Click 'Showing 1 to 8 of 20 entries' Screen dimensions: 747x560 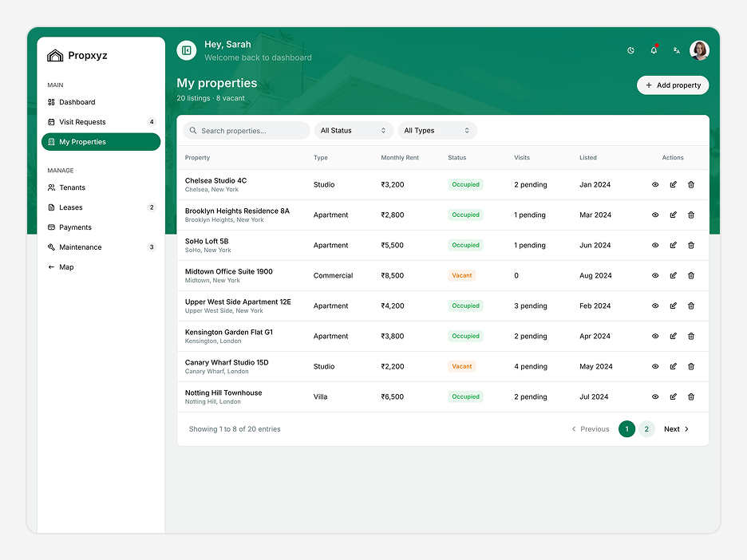[235, 429]
